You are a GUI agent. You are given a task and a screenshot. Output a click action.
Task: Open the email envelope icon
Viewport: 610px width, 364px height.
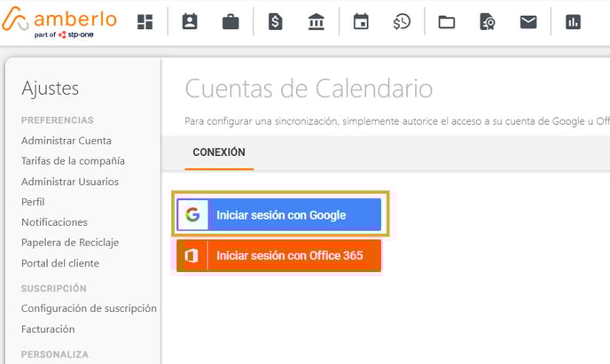point(528,22)
